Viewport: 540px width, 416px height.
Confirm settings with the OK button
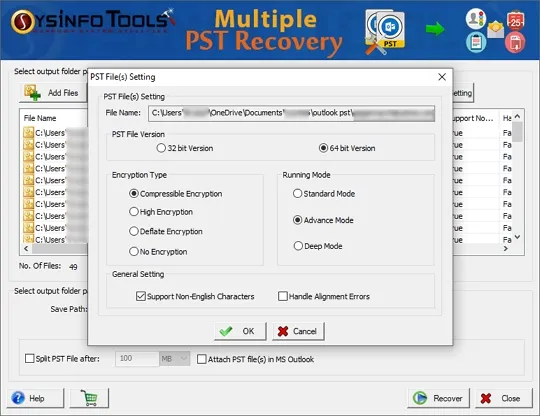click(x=240, y=331)
